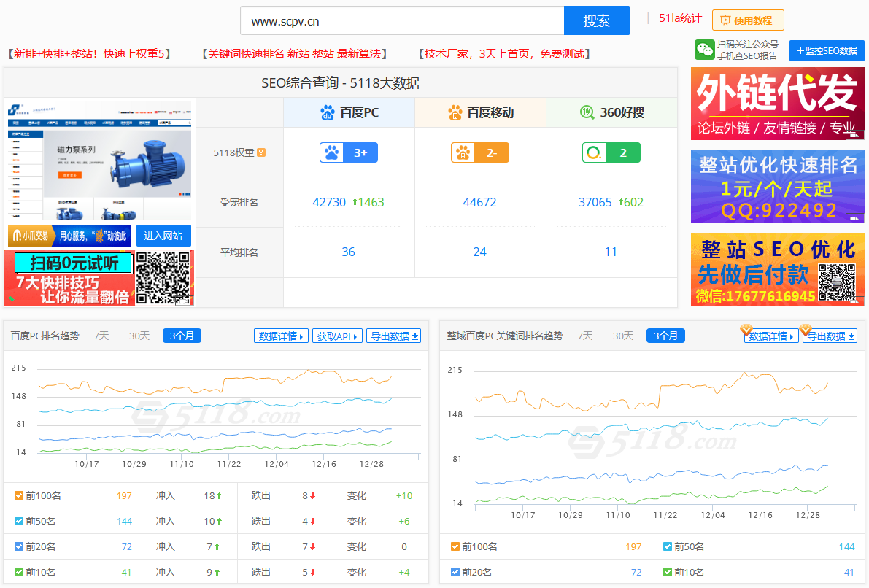Open the 新排+快排+整站 ad link
The height and width of the screenshot is (588, 869).
[x=89, y=54]
